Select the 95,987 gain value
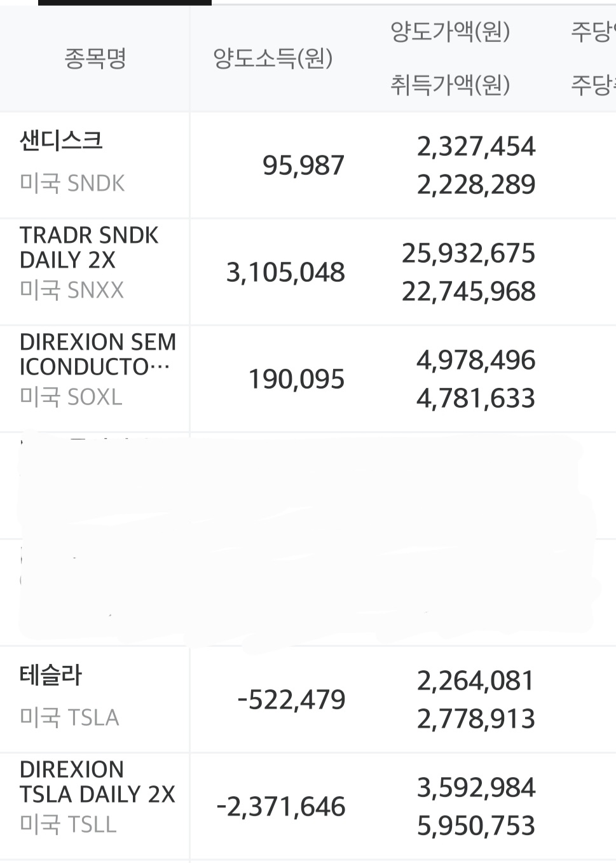This screenshot has height=863, width=616. pos(303,165)
